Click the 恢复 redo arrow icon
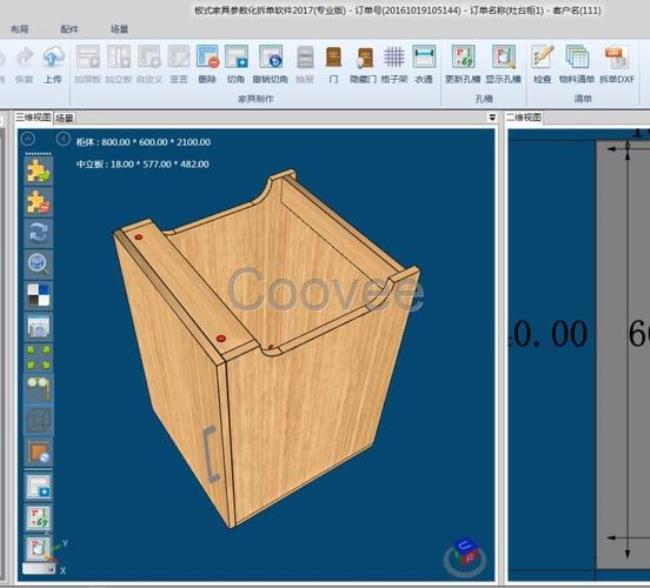650x588 pixels. tap(25, 57)
